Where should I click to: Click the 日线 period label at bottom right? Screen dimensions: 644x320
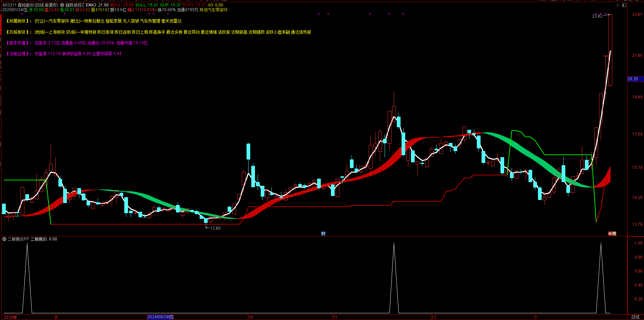[636, 317]
